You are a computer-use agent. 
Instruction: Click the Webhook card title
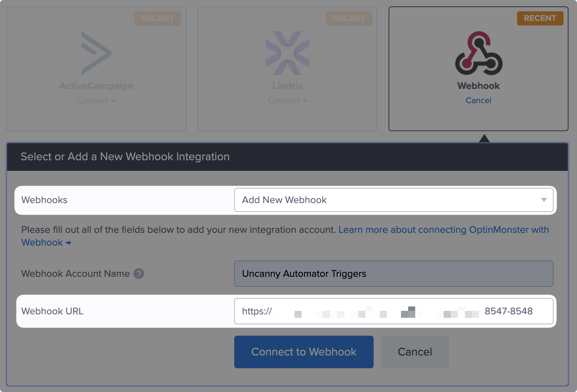pyautogui.click(x=478, y=86)
